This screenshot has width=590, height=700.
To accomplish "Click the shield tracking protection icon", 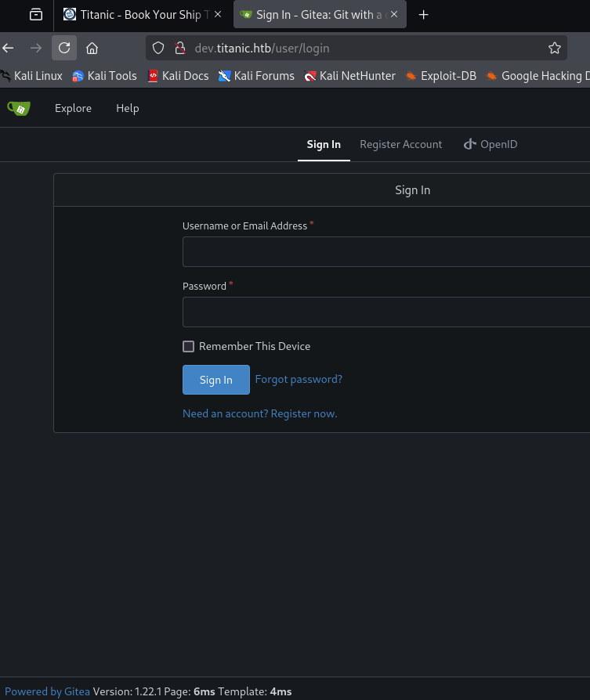I will click(158, 48).
